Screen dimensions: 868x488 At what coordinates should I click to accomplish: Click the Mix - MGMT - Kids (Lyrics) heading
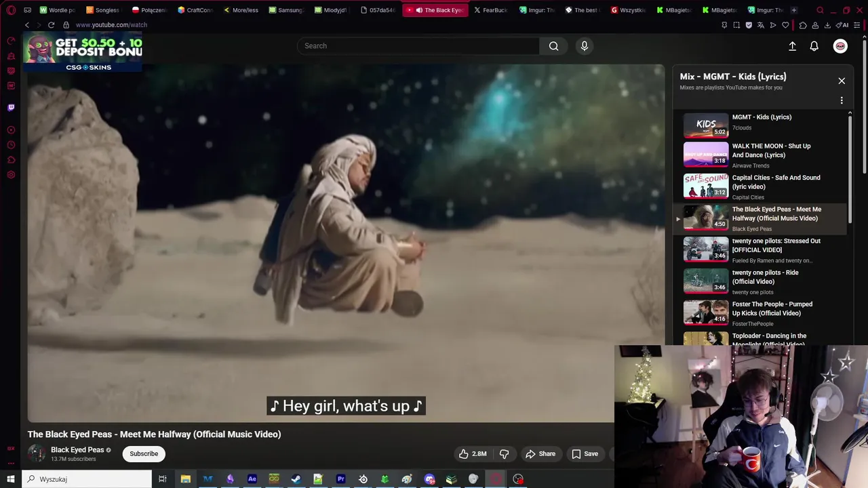point(733,77)
